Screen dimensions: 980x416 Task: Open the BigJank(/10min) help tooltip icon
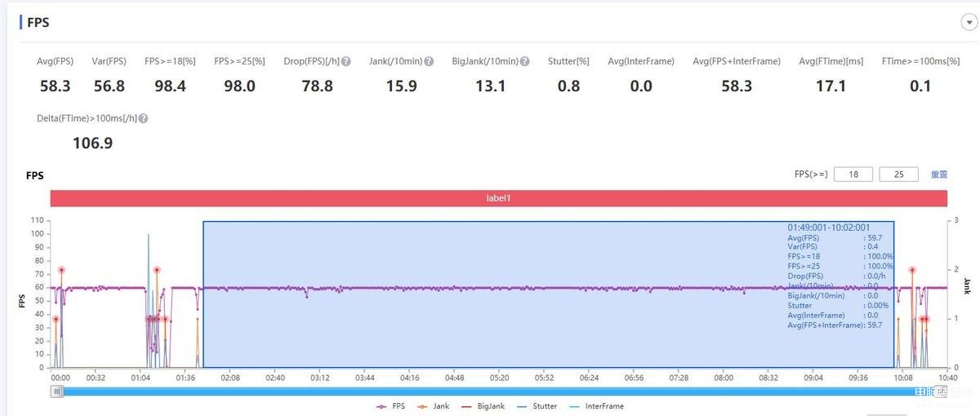point(525,61)
